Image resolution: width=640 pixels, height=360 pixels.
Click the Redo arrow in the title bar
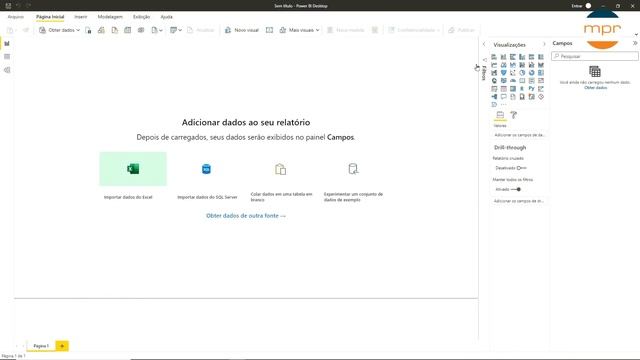(x=28, y=6)
